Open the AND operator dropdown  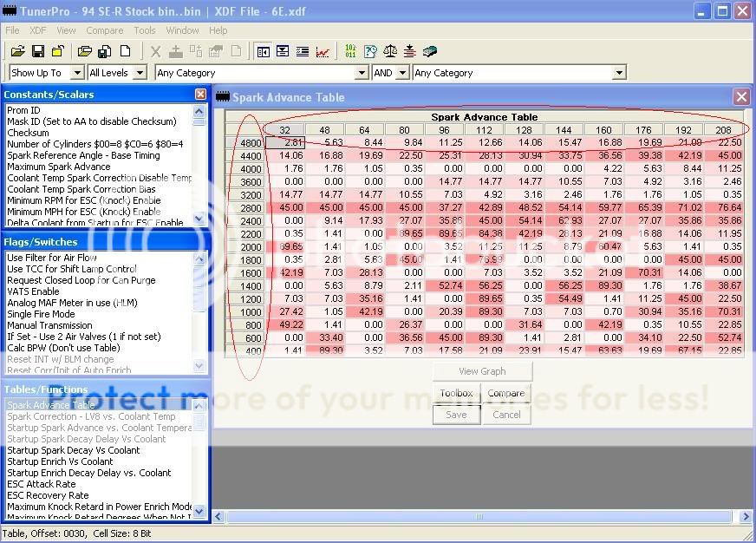[x=402, y=74]
